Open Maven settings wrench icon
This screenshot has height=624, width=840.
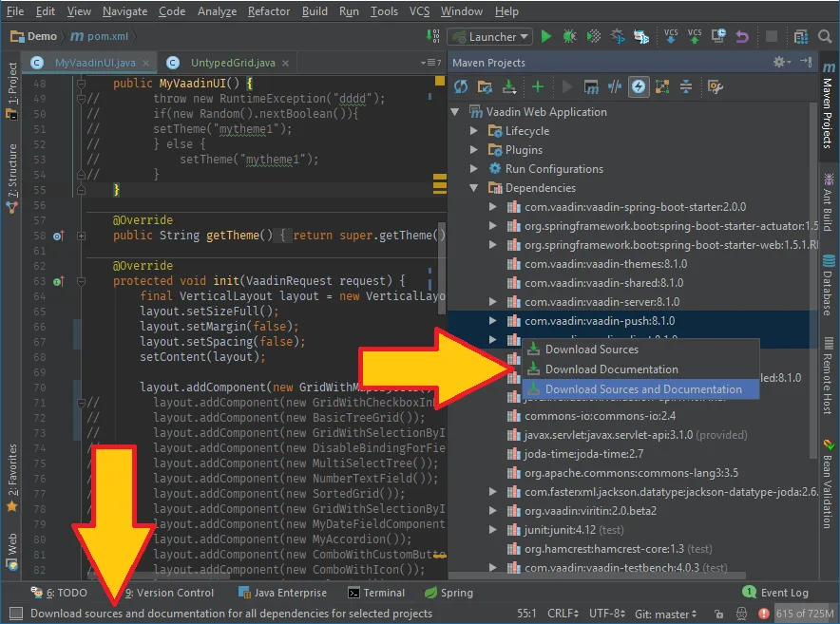[x=716, y=87]
